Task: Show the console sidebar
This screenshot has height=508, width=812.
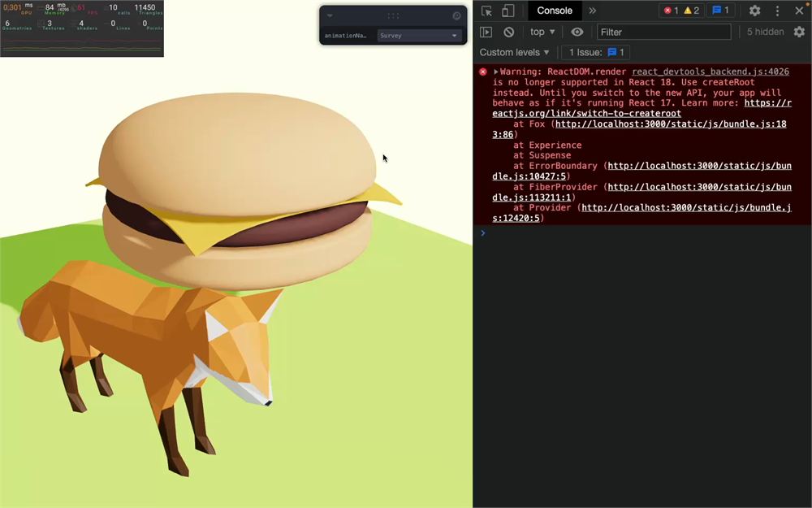Action: point(486,33)
